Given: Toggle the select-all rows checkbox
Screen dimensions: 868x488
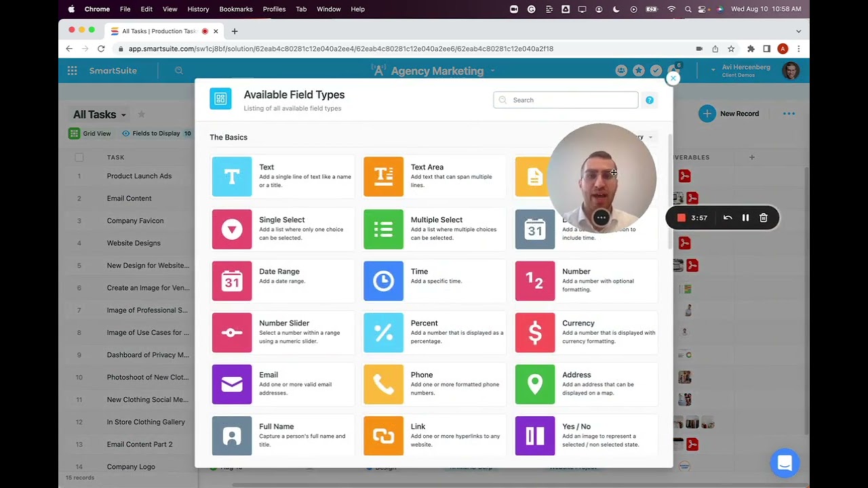Looking at the screenshot, I should tap(79, 157).
